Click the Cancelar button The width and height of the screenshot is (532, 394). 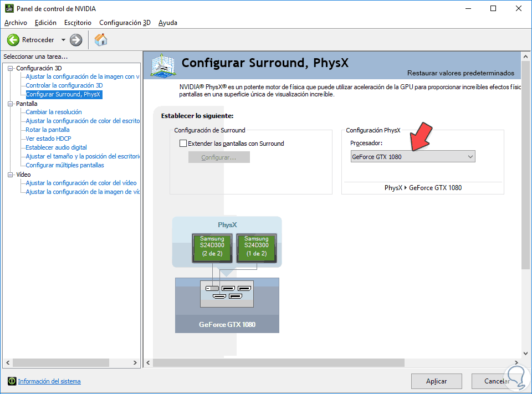pyautogui.click(x=497, y=381)
